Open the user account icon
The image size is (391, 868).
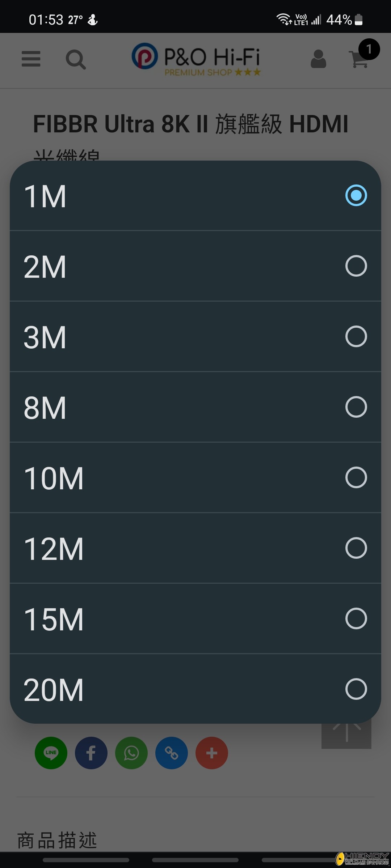click(x=318, y=59)
